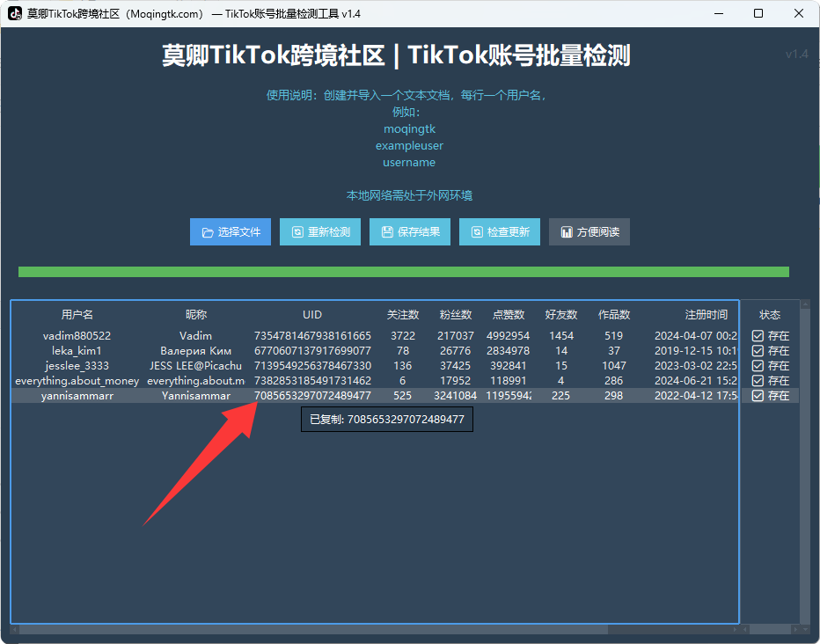Toggle the 存在 checkbox for vadim880522
The image size is (820, 644).
tap(758, 336)
